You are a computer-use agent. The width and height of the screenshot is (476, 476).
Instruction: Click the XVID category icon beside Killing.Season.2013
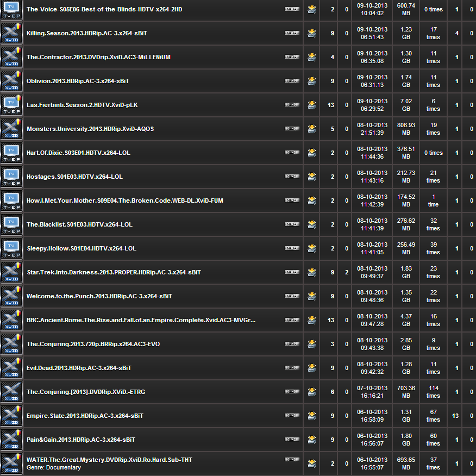(x=11, y=33)
